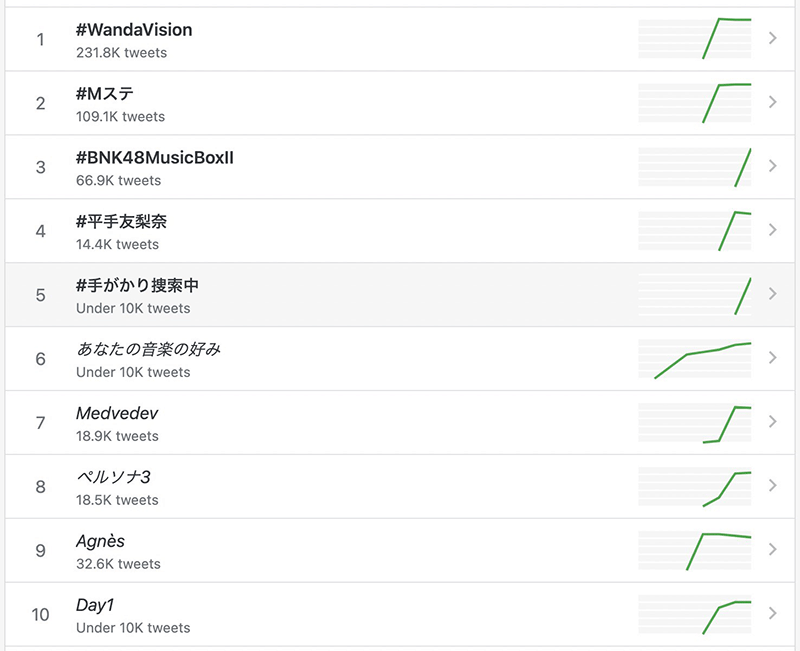The image size is (800, 651).
Task: Open the #WandaVision trend link
Action: (134, 30)
